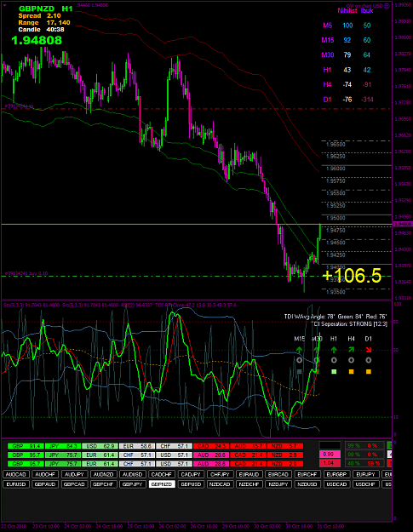
Task: Select the AUDJPY symbol button
Action: pos(74,474)
